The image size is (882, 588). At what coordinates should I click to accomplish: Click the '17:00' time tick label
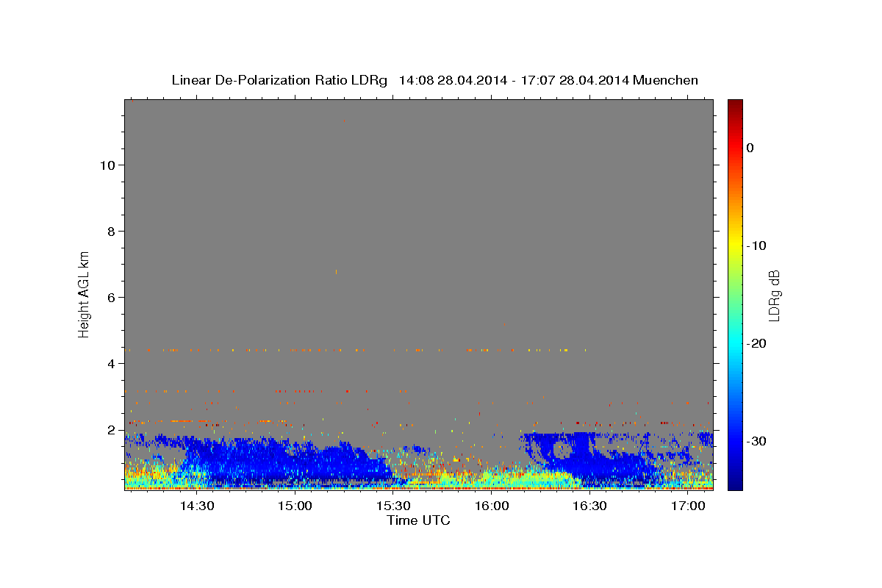coord(688,506)
